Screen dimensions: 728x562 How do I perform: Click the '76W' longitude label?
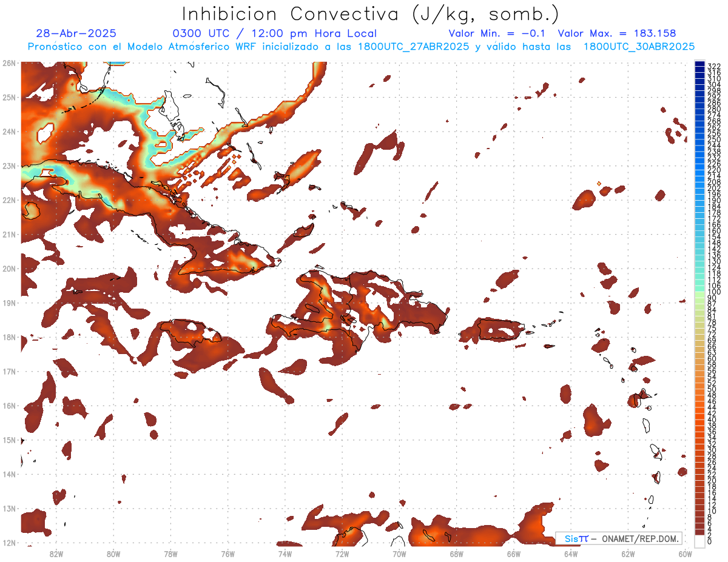227,554
